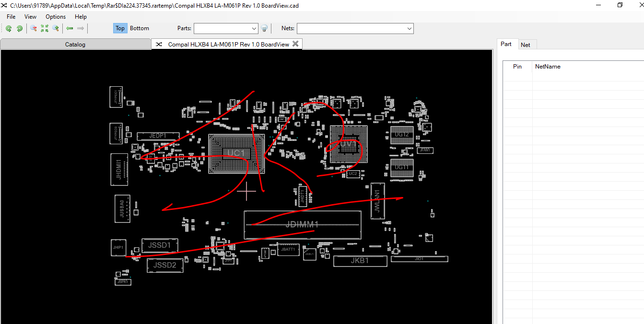Click the second green rotate icon
Image resolution: width=644 pixels, height=324 pixels.
click(20, 28)
